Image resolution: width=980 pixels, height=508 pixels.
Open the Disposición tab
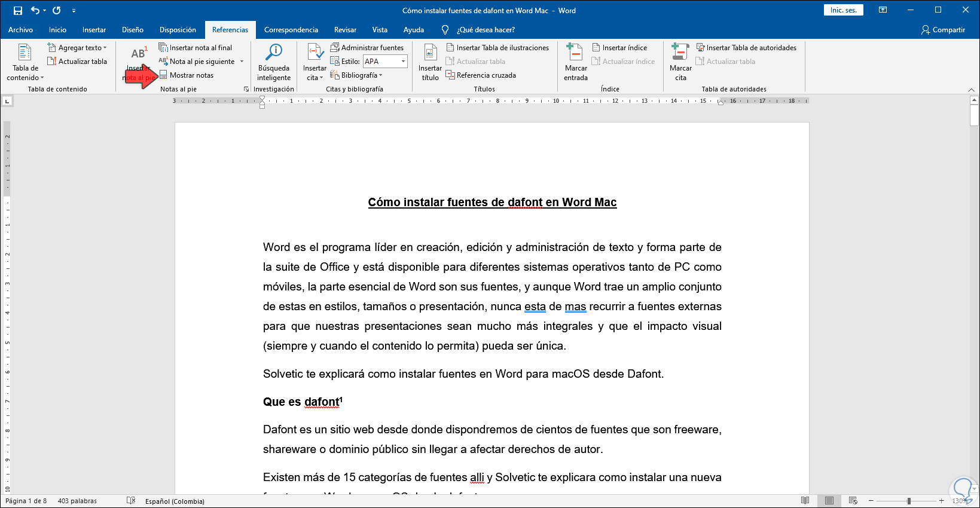click(x=178, y=30)
